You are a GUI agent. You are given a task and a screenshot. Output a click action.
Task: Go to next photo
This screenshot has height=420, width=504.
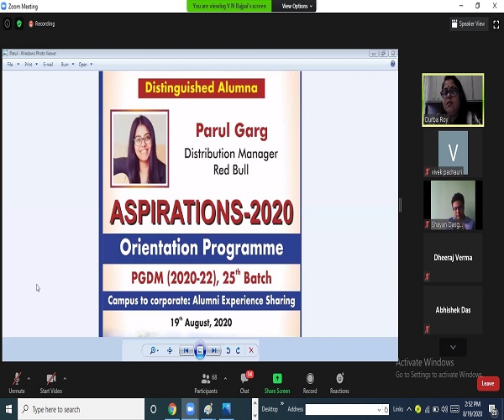click(213, 350)
